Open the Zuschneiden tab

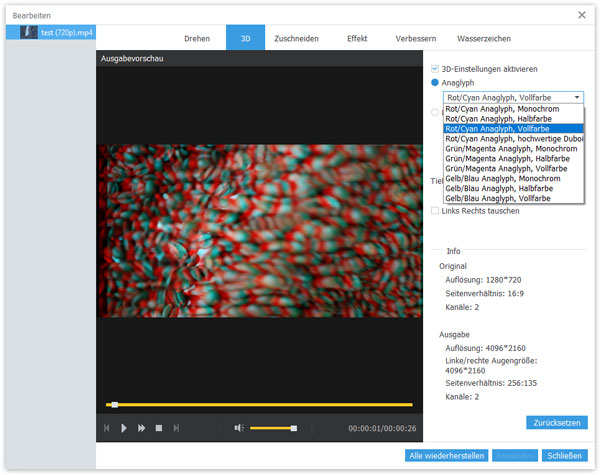point(296,38)
